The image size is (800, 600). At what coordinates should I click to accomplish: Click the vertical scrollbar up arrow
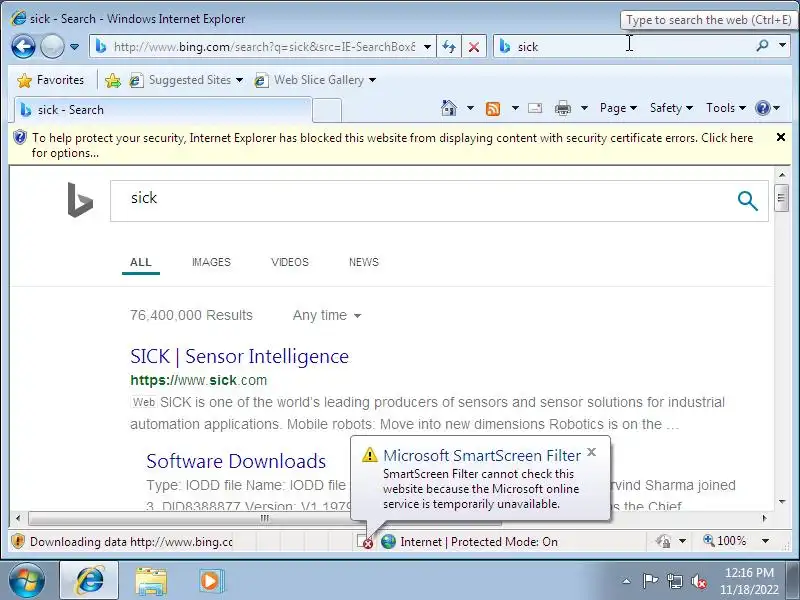click(781, 175)
